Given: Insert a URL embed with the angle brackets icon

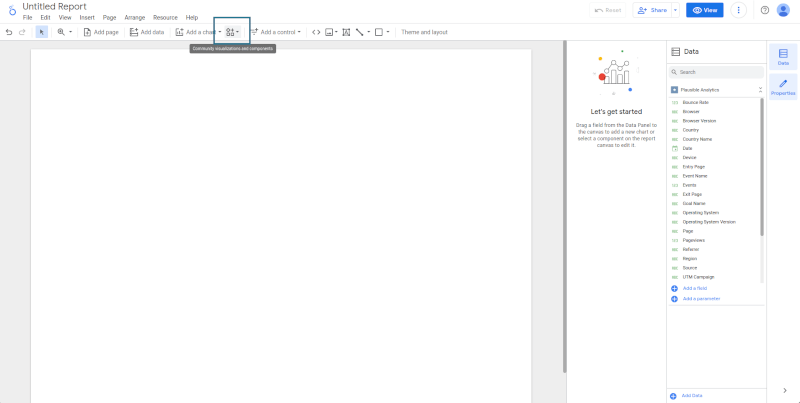Looking at the screenshot, I should point(316,32).
